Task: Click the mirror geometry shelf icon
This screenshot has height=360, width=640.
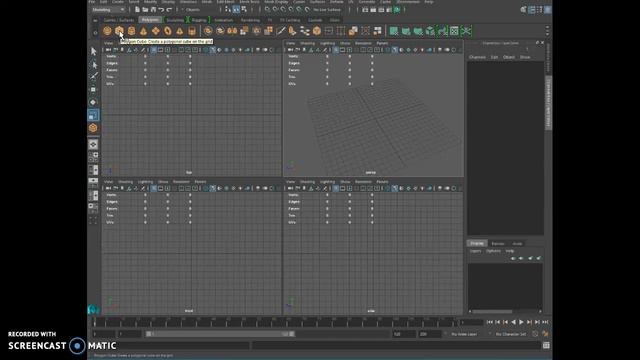Action: click(232, 31)
